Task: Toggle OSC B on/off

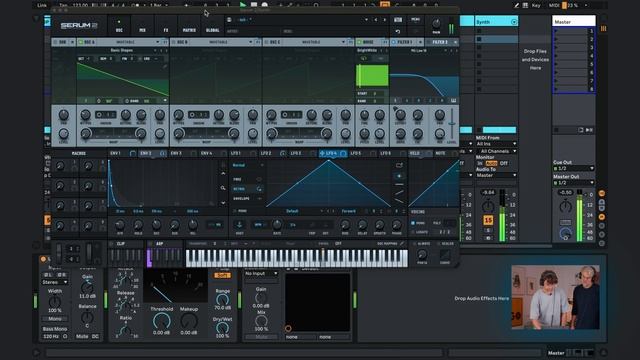Action: point(173,42)
